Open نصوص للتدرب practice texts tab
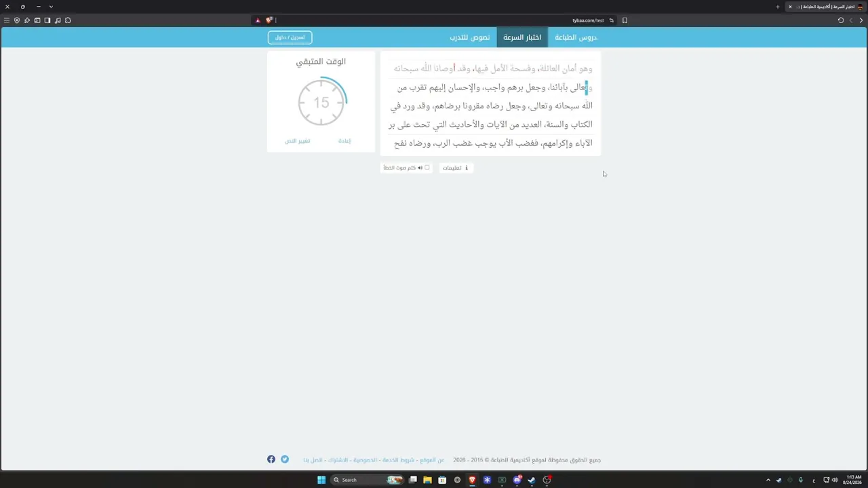This screenshot has width=868, height=488. tap(469, 37)
